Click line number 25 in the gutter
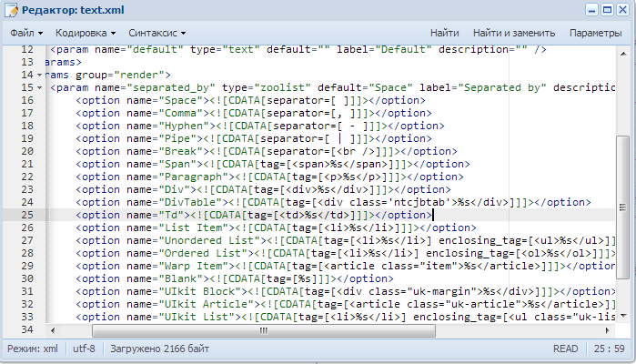Screen dimensions: 636x364 [x=26, y=215]
